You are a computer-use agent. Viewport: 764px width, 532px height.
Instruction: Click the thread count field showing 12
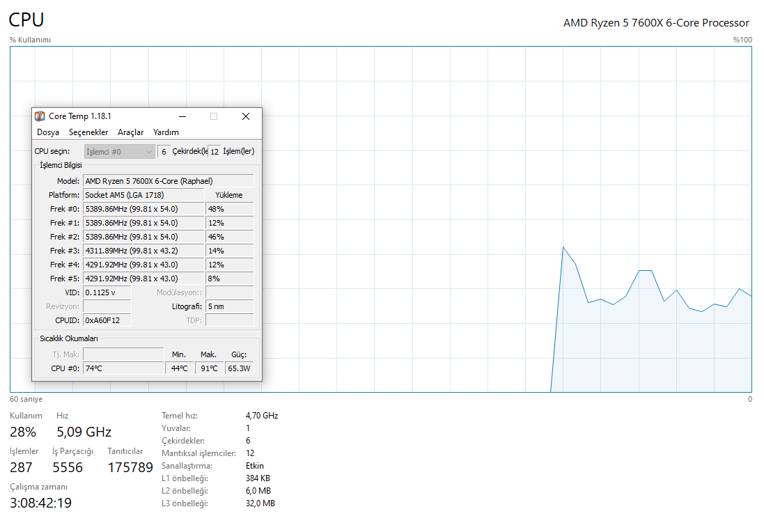[215, 152]
